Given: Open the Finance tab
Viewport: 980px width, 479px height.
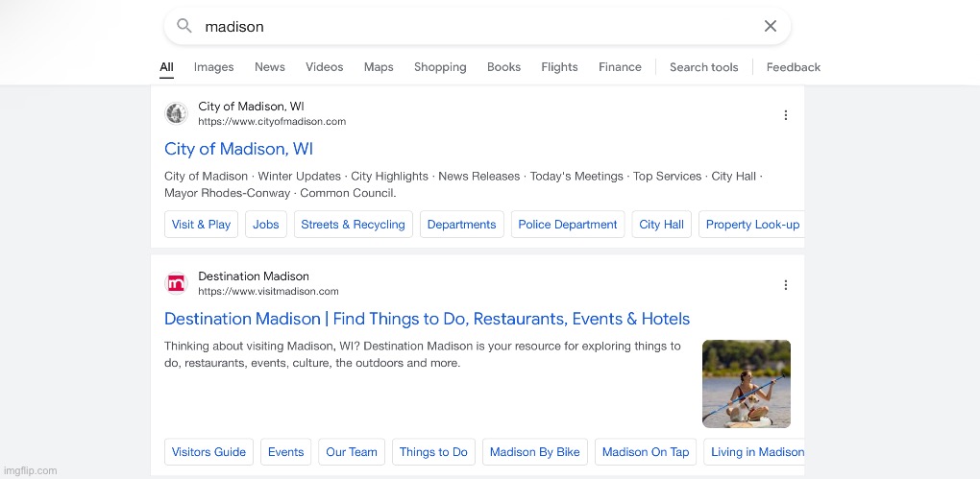Looking at the screenshot, I should [x=620, y=67].
